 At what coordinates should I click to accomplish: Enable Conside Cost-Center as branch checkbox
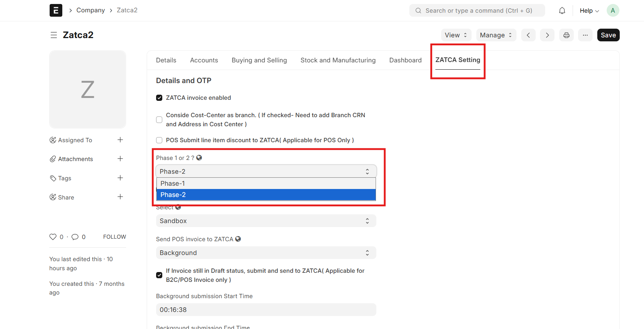(159, 120)
